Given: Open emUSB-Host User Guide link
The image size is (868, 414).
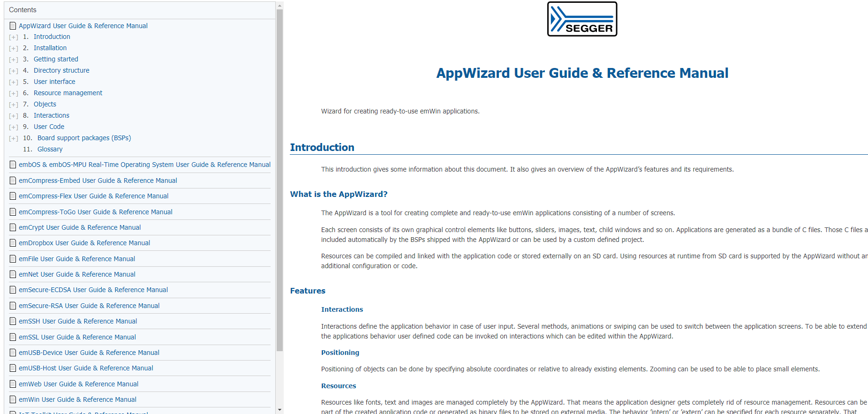Looking at the screenshot, I should (x=86, y=368).
